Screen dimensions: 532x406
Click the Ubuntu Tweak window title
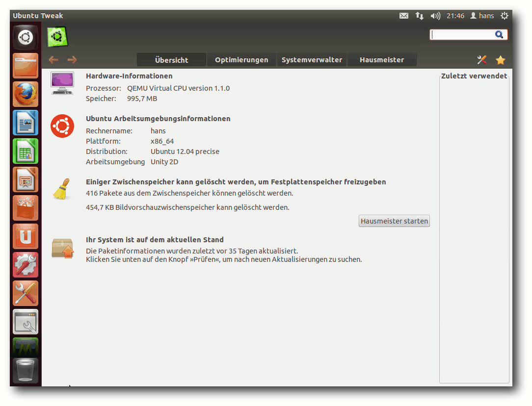(x=38, y=16)
